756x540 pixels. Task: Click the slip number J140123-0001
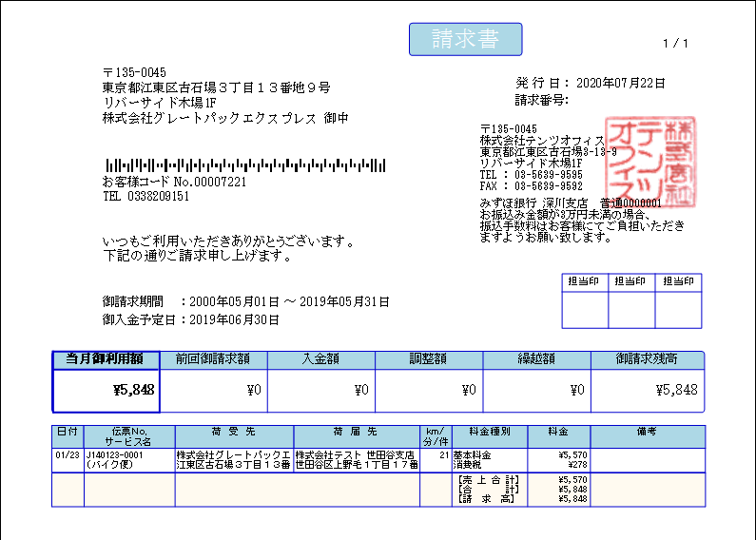[x=115, y=455]
